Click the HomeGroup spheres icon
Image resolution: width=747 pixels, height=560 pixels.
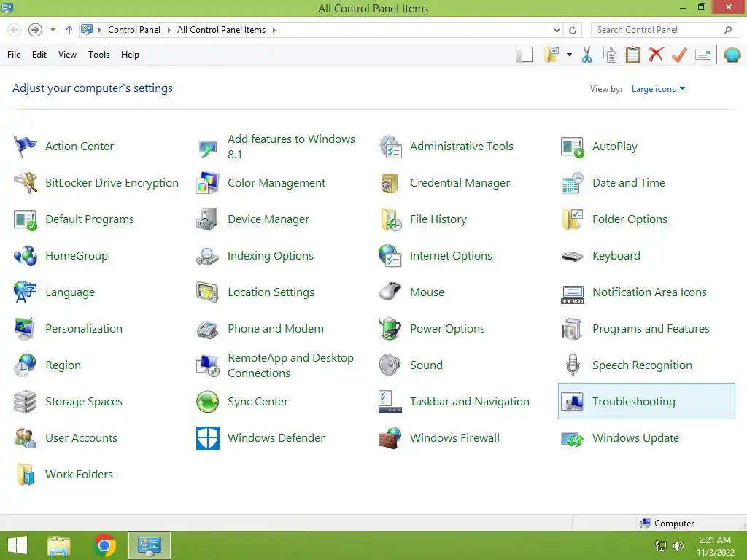25,256
